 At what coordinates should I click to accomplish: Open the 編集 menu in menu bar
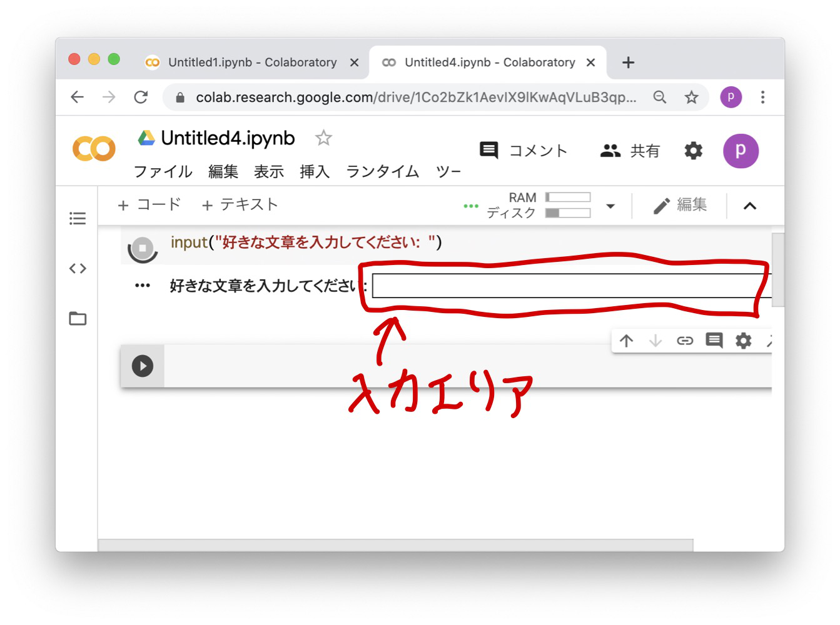(x=223, y=171)
